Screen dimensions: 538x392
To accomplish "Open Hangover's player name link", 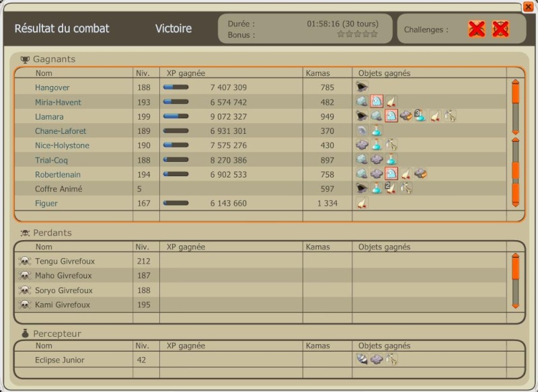I will [52, 87].
